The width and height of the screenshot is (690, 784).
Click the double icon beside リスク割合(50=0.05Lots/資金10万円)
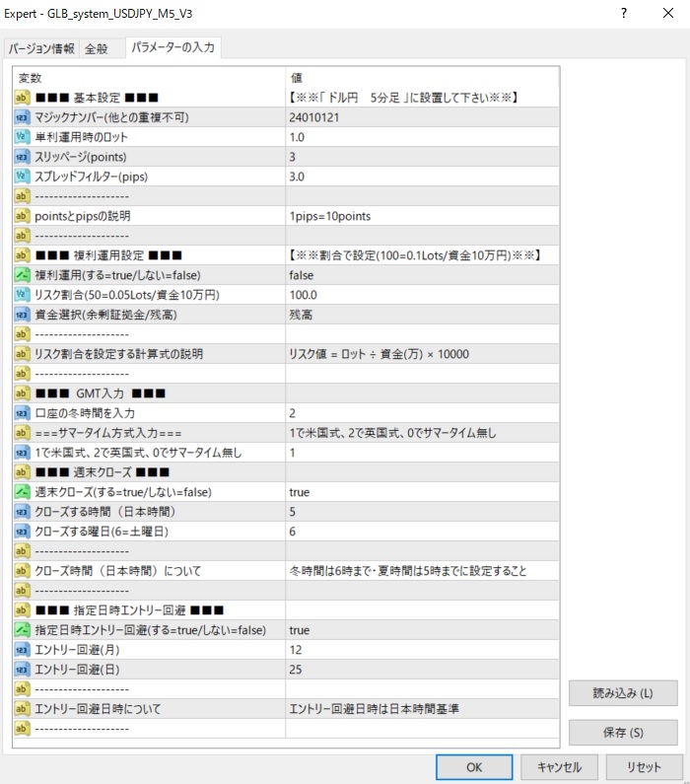[x=22, y=295]
